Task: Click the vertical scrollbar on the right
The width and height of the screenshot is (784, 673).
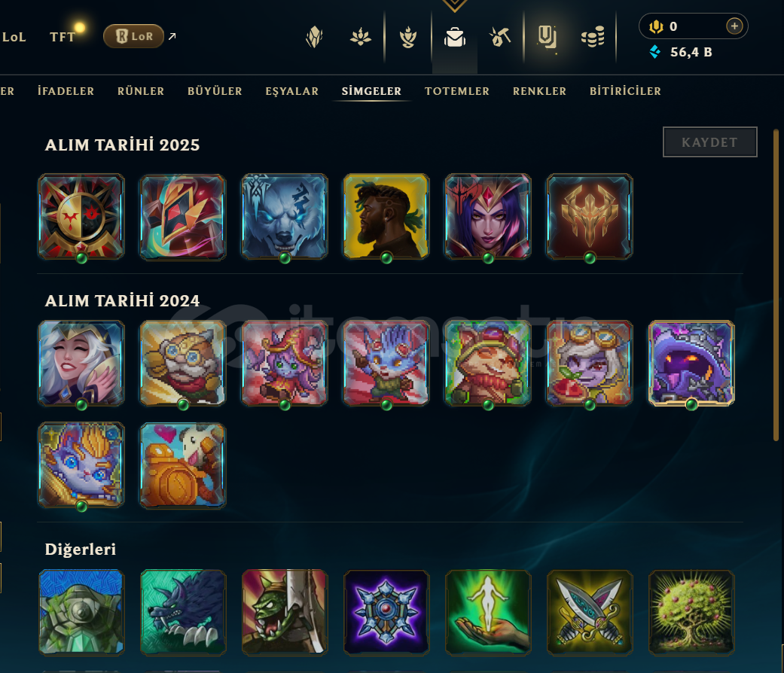Action: point(776,285)
